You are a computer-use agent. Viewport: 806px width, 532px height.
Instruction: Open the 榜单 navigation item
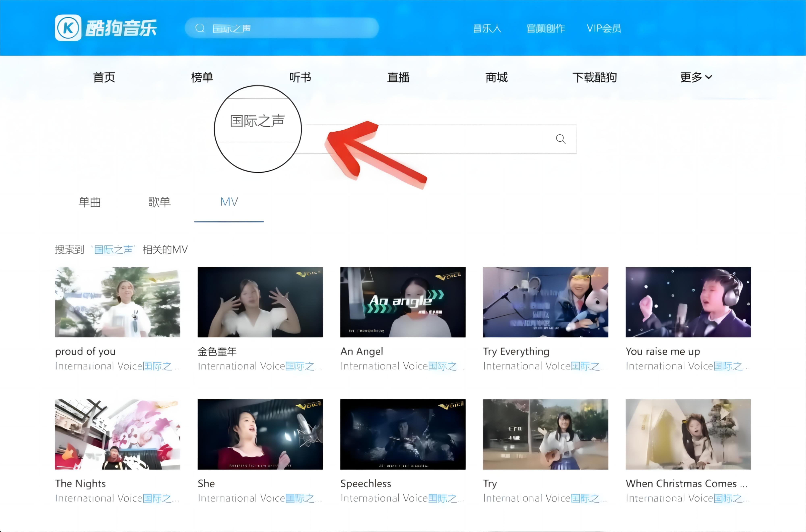click(x=202, y=77)
